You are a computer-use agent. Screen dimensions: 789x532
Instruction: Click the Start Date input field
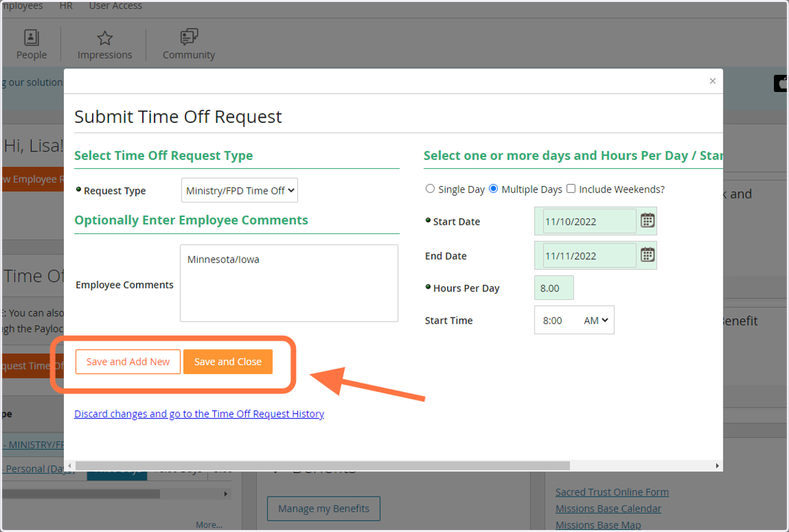590,221
